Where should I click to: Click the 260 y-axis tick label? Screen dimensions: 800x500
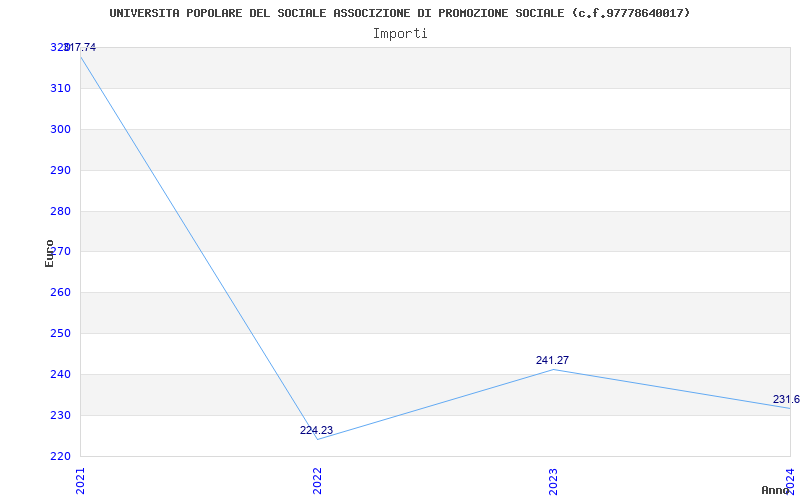(60, 292)
